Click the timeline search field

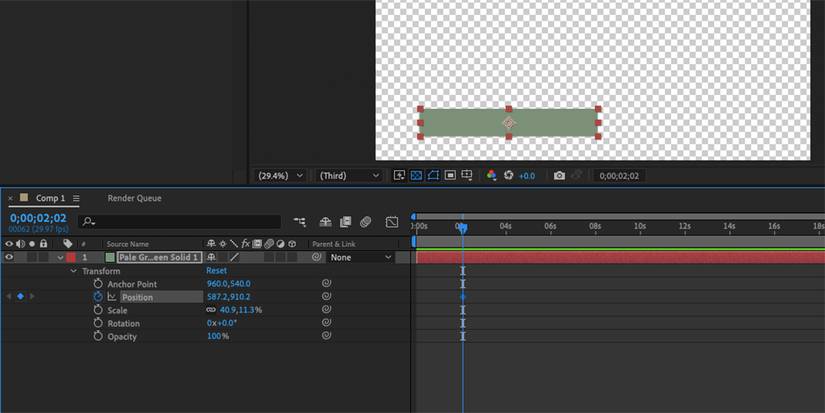click(179, 222)
